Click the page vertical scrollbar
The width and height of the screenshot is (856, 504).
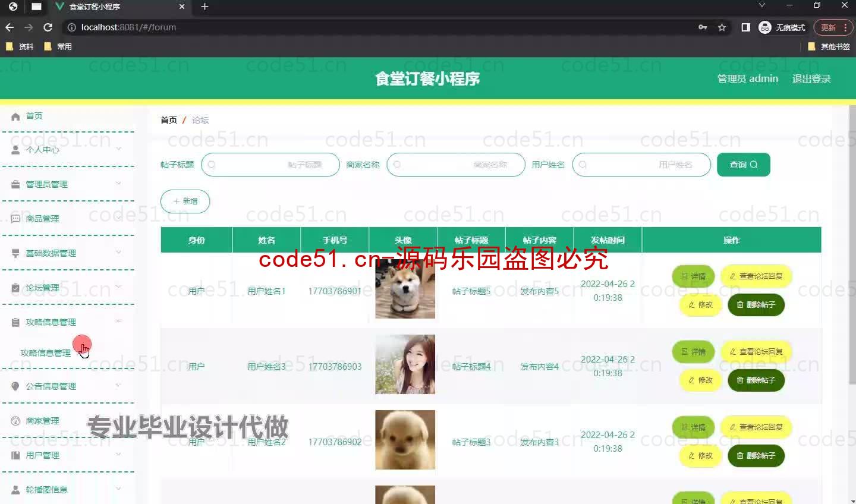click(x=852, y=244)
